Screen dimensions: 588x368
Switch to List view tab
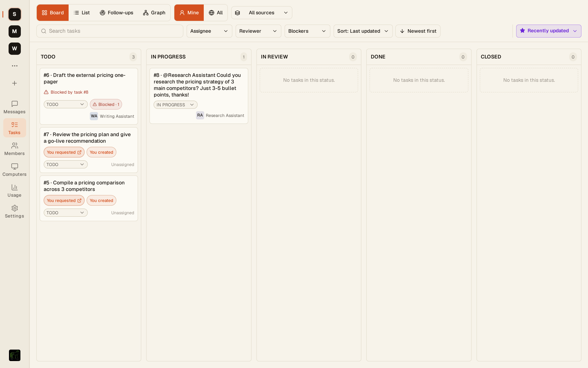click(x=82, y=13)
